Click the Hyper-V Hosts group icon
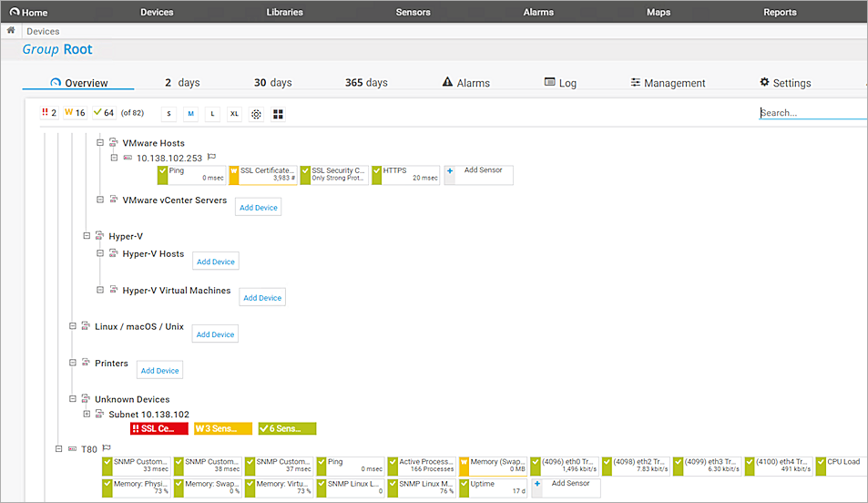This screenshot has width=868, height=503. (x=114, y=254)
